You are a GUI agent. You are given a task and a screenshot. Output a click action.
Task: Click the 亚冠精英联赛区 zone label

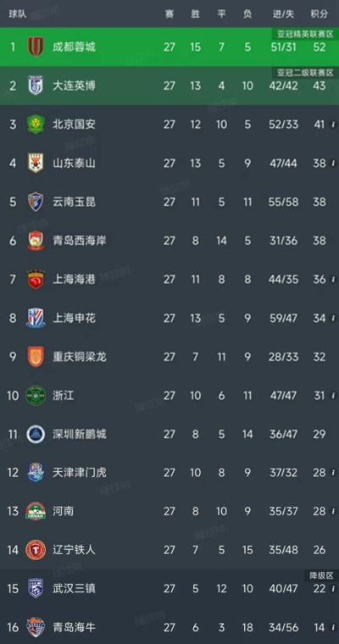click(305, 34)
